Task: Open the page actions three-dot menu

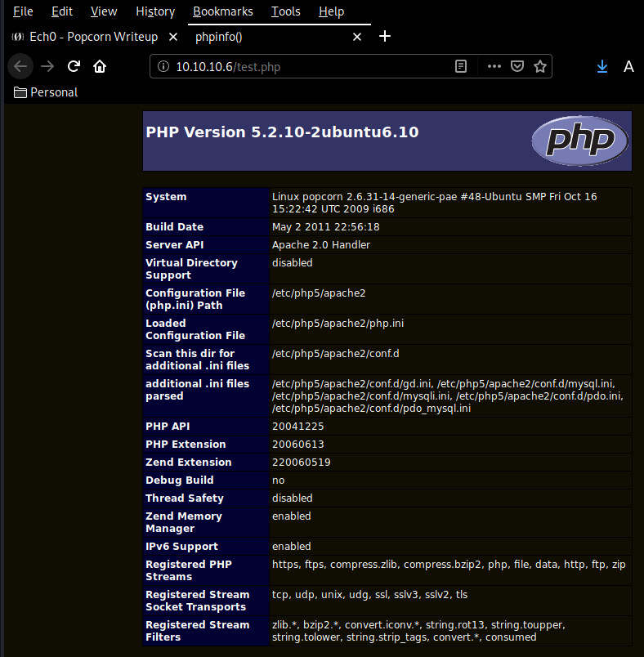Action: click(x=494, y=66)
